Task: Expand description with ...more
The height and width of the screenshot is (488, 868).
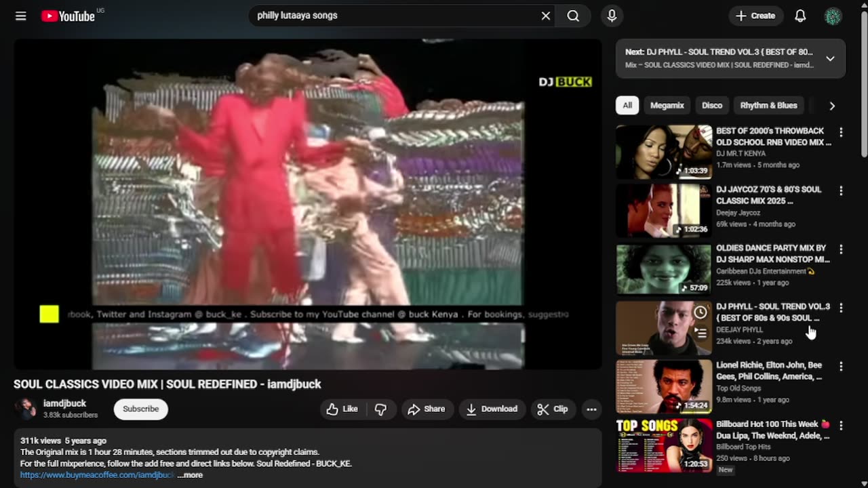Action: tap(190, 475)
